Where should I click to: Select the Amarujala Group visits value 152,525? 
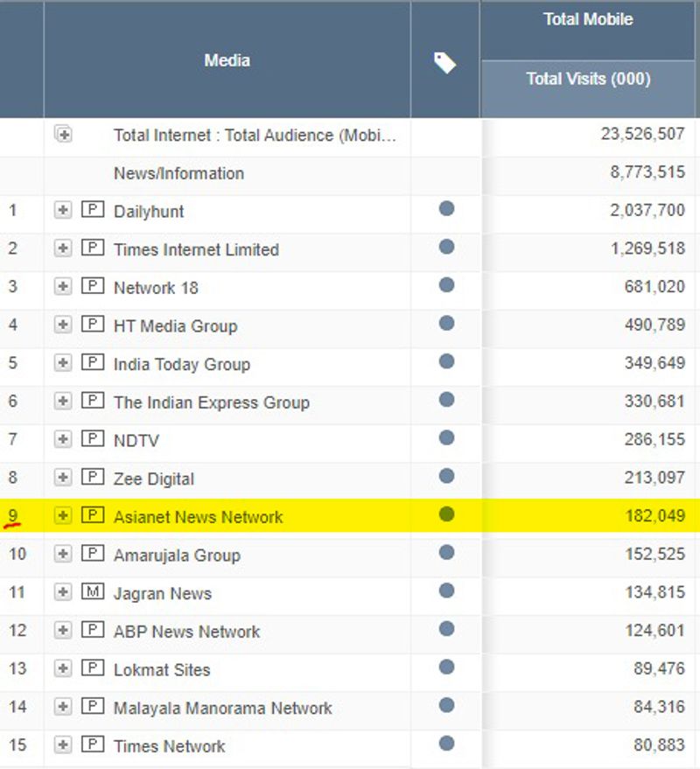[650, 555]
